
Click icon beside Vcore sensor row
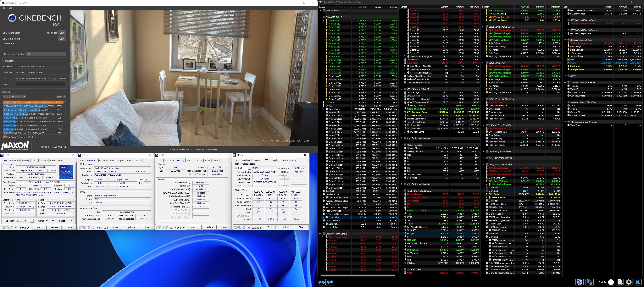(405, 211)
